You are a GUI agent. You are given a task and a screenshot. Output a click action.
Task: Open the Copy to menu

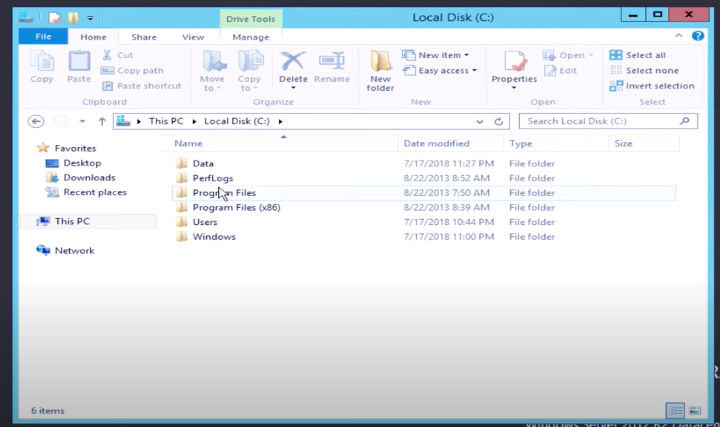tap(249, 71)
